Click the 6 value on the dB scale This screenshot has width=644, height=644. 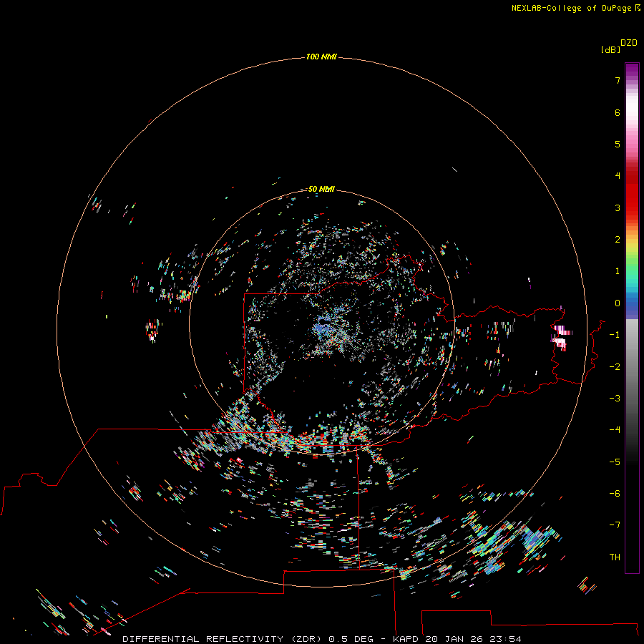(618, 112)
